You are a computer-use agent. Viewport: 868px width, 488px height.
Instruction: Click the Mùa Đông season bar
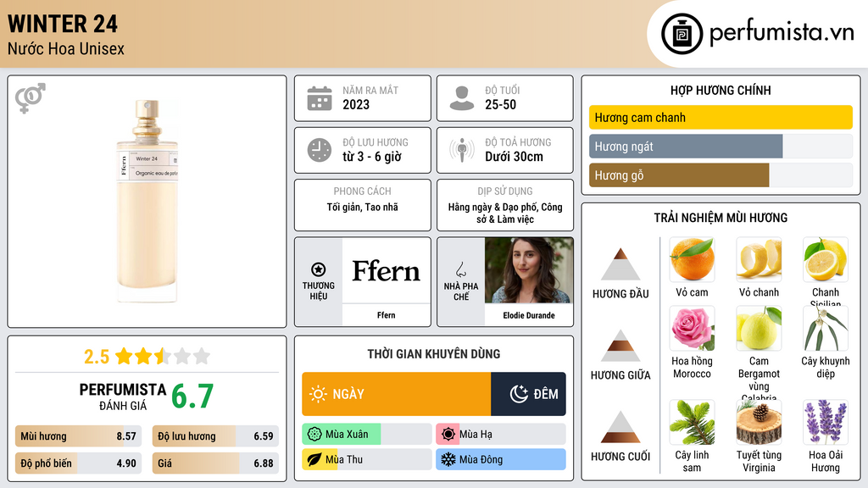point(501,460)
